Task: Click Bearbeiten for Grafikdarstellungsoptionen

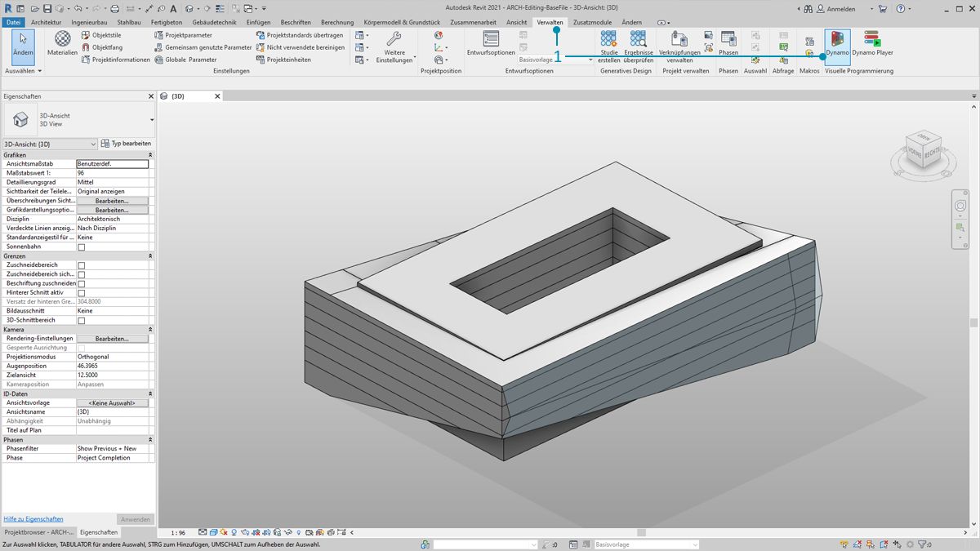Action: pyautogui.click(x=113, y=210)
